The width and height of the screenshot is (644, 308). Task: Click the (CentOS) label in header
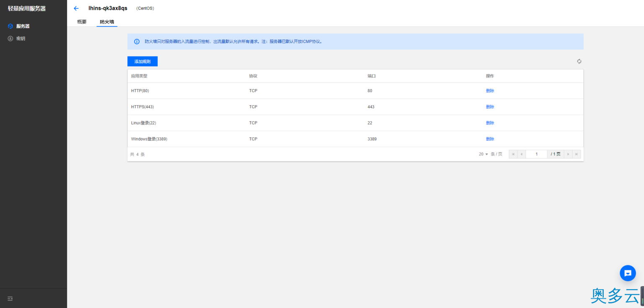point(145,8)
